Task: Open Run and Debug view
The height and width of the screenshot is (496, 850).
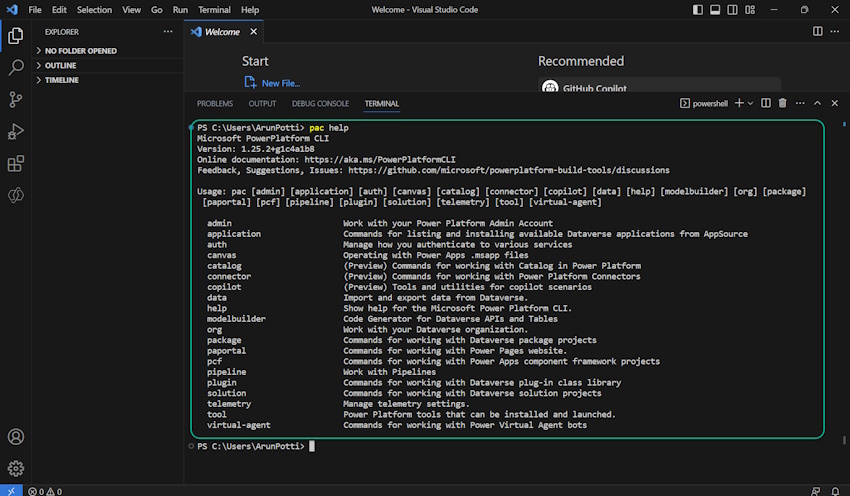Action: coord(16,131)
